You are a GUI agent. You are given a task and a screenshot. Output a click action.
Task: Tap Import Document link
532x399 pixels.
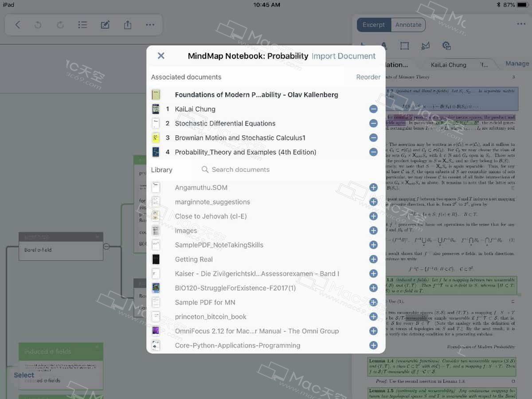(344, 56)
